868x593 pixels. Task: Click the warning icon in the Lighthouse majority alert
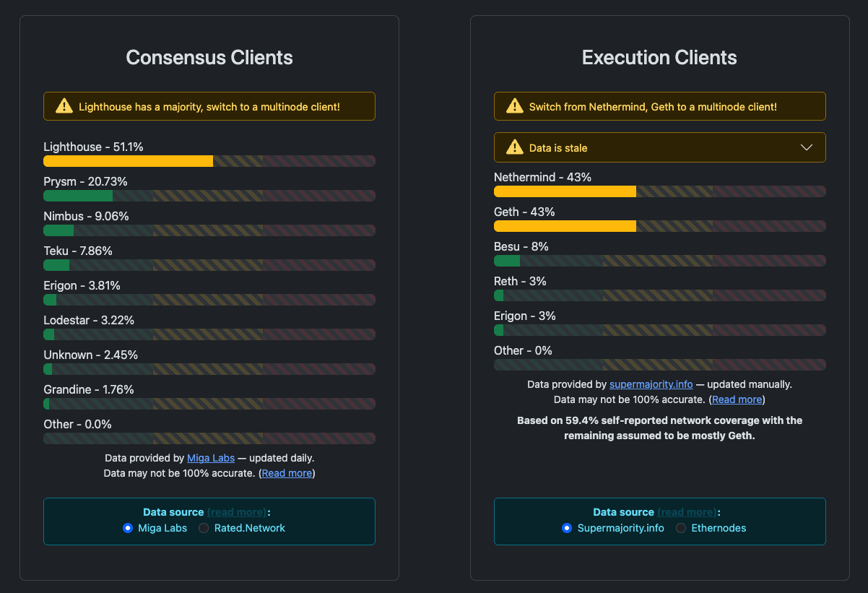(x=64, y=106)
